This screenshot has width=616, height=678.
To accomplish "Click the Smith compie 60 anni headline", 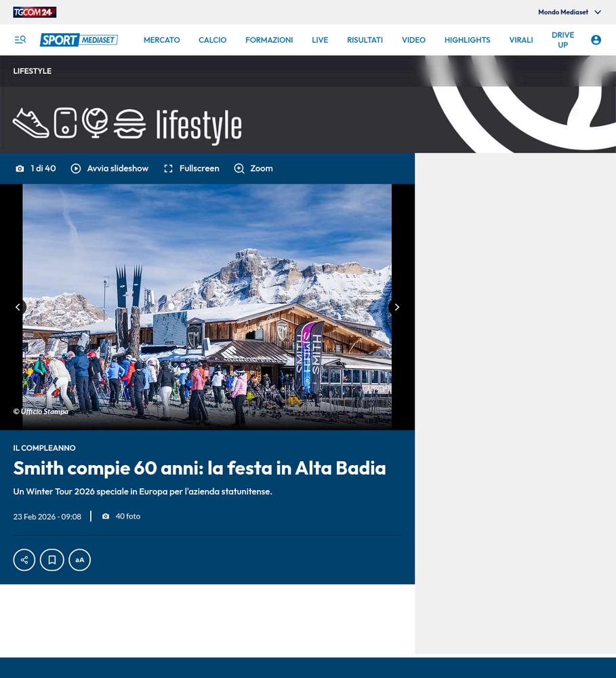I will pos(199,468).
